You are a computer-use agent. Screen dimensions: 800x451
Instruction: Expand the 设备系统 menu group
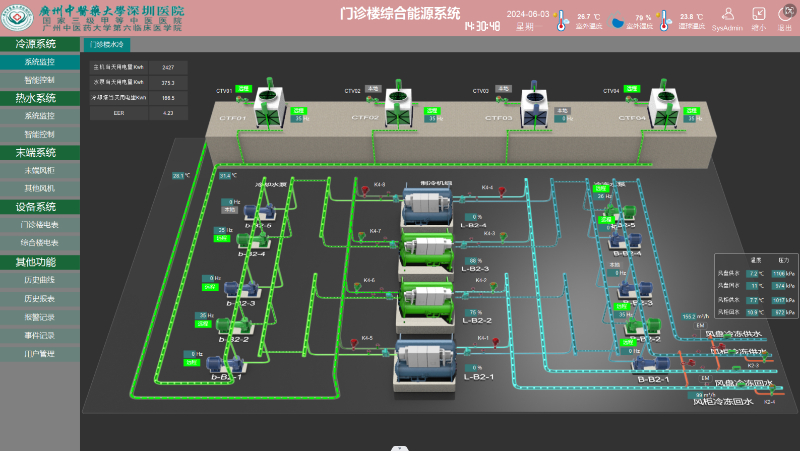coord(40,206)
